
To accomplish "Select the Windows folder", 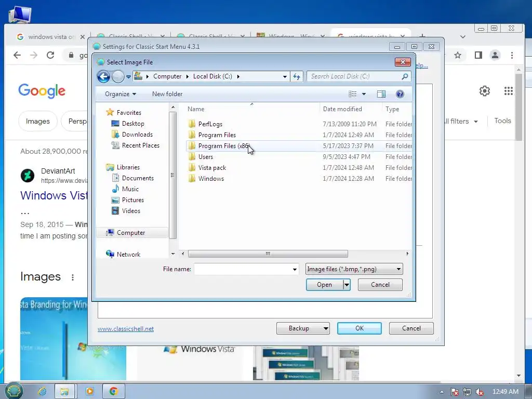I will point(211,179).
